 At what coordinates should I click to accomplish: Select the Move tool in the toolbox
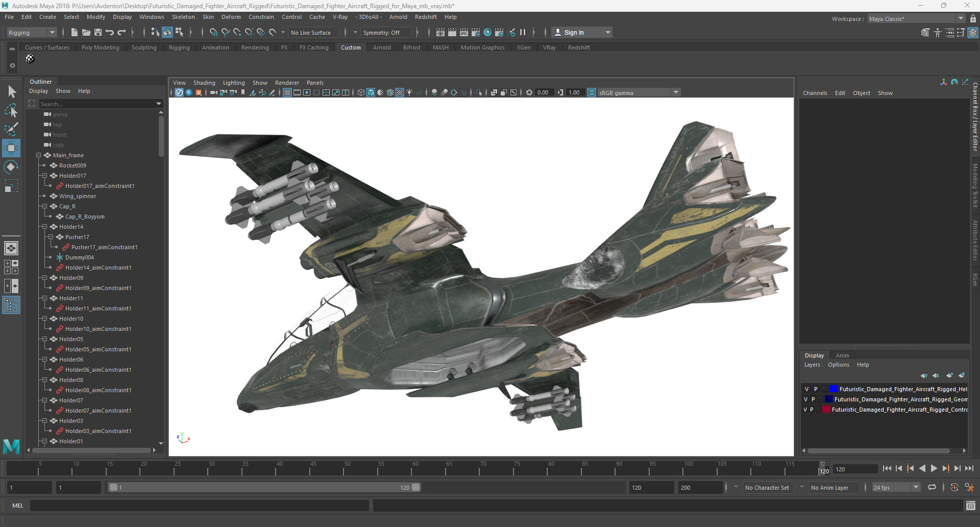pyautogui.click(x=11, y=148)
